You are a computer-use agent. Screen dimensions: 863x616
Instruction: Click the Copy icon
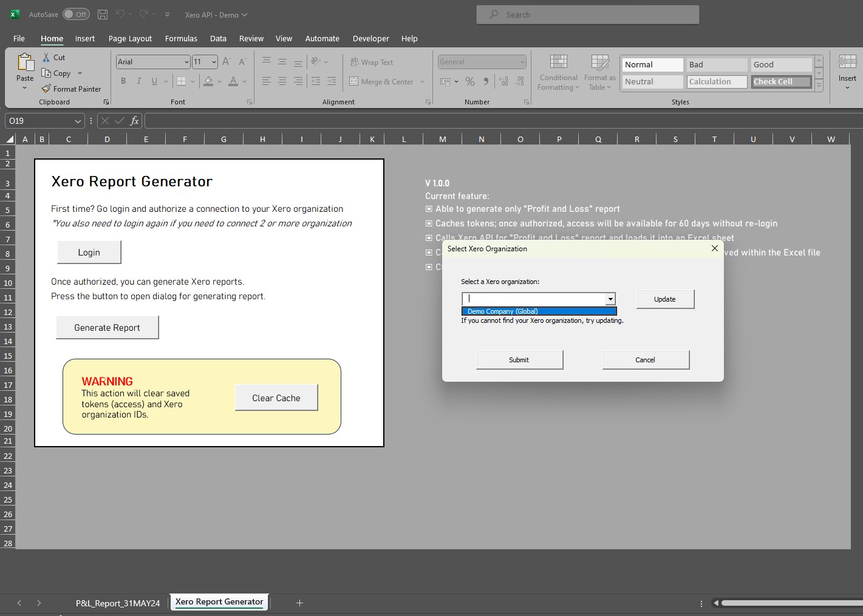point(46,73)
